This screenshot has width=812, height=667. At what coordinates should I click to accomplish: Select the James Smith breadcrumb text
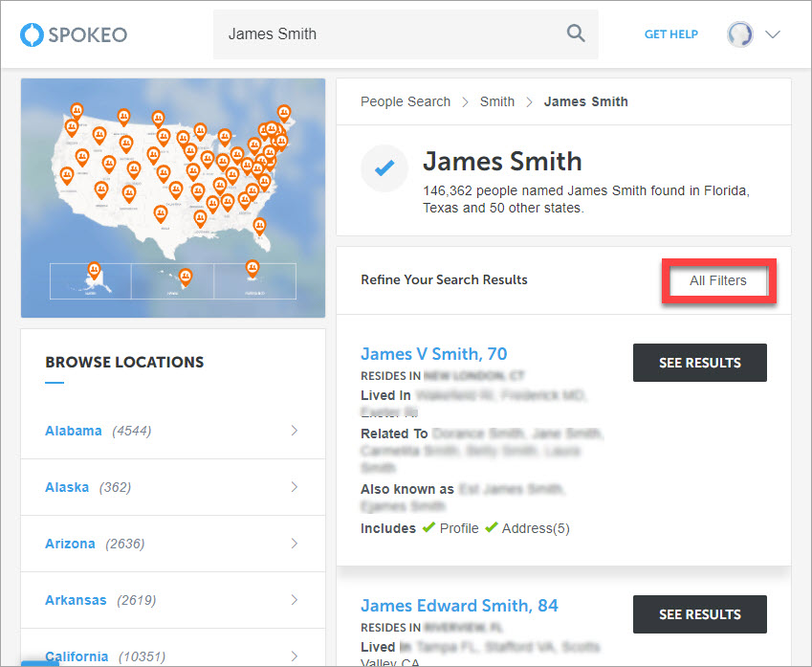[x=585, y=101]
